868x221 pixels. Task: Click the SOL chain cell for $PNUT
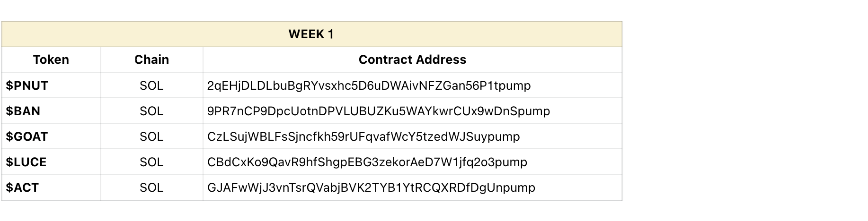[151, 85]
